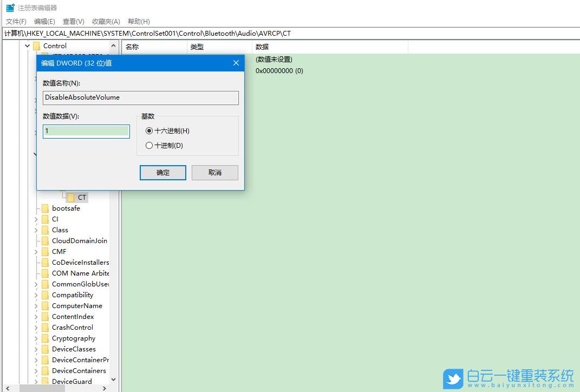Select the 十六进制(H) radio button
The height and width of the screenshot is (392, 580).
pos(149,130)
